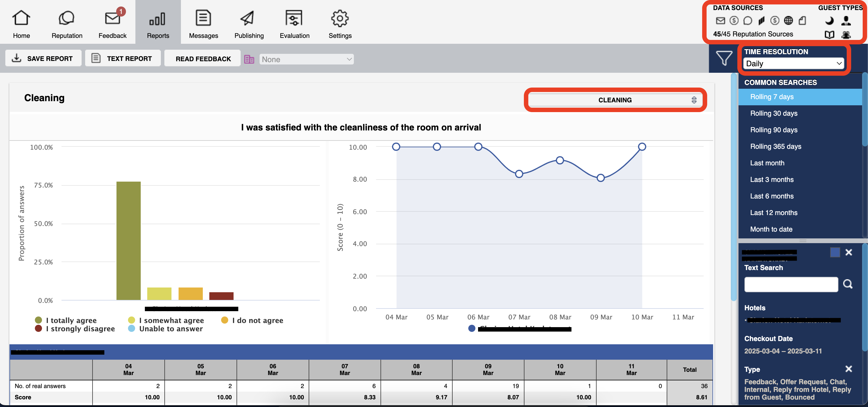Select Last 6 months search
Viewport: 868px width, 407px height.
800,196
